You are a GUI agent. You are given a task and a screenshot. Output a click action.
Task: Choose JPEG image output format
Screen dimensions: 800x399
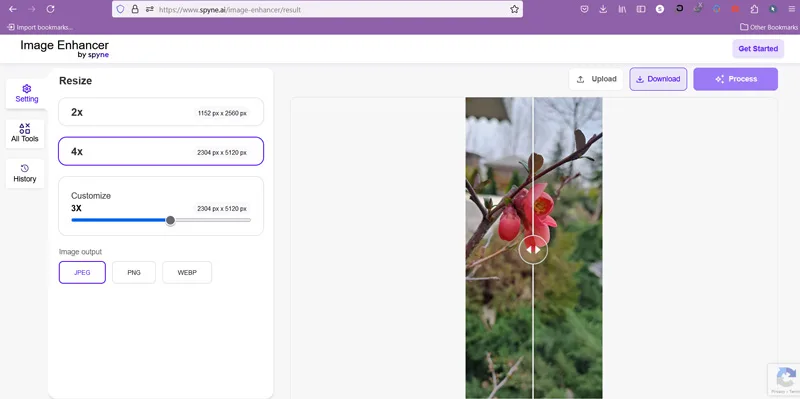[x=82, y=272]
